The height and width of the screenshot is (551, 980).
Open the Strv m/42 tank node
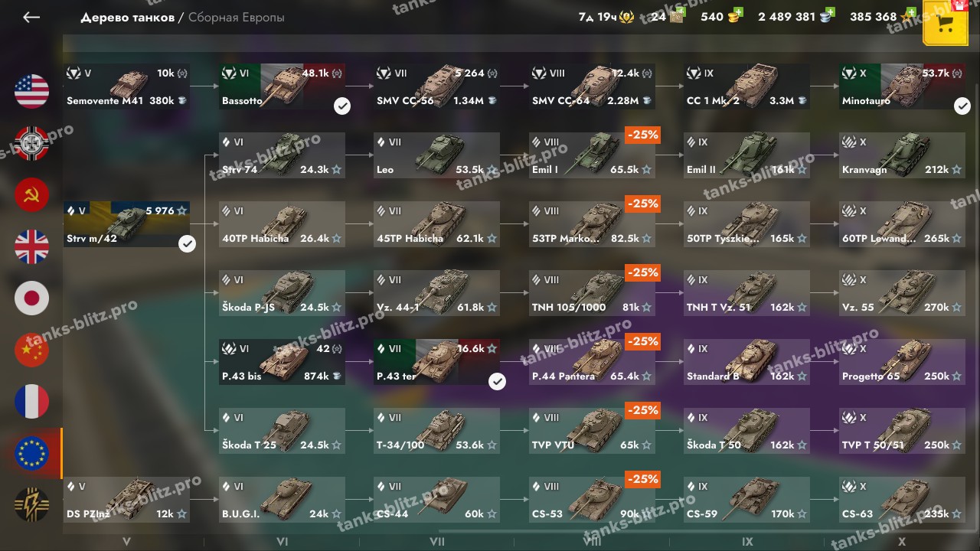pyautogui.click(x=127, y=224)
